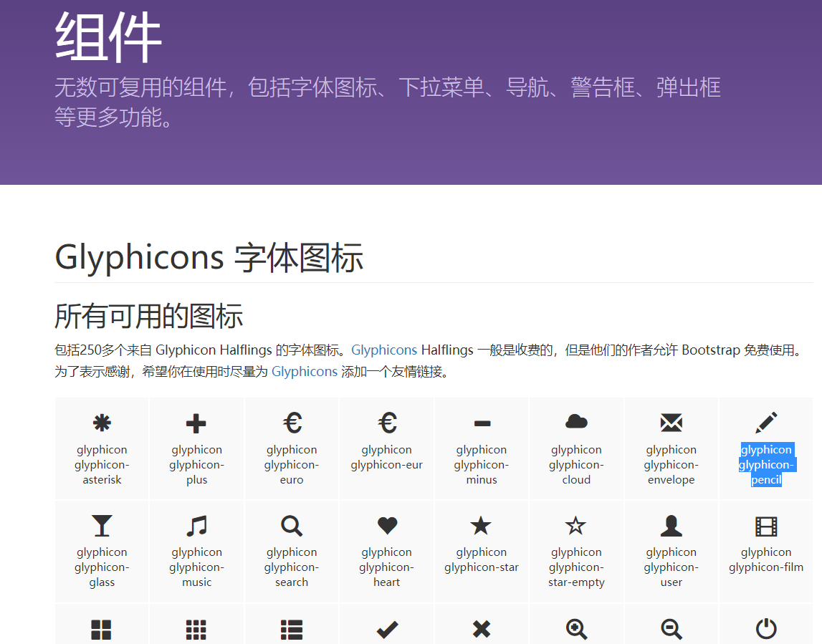Screen dimensions: 822x644
Task: Click the highlighted glyphicon-pencil label
Action: coord(766,464)
